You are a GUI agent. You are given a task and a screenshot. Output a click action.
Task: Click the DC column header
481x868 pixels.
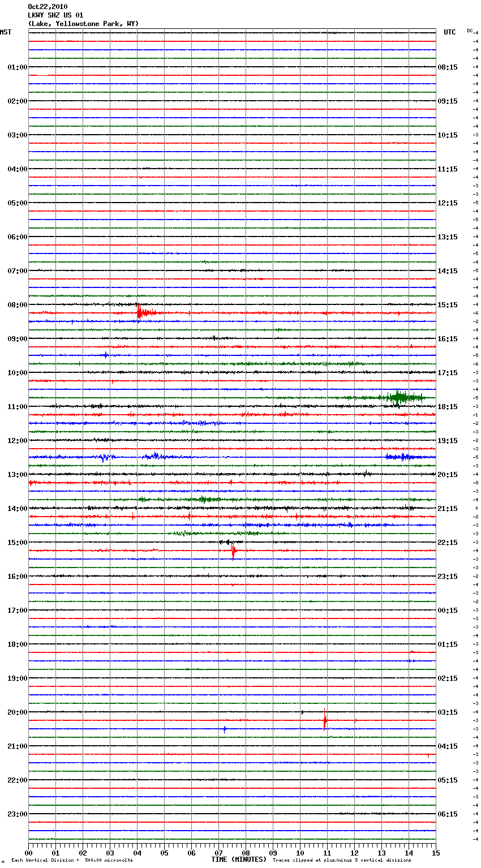click(x=470, y=30)
